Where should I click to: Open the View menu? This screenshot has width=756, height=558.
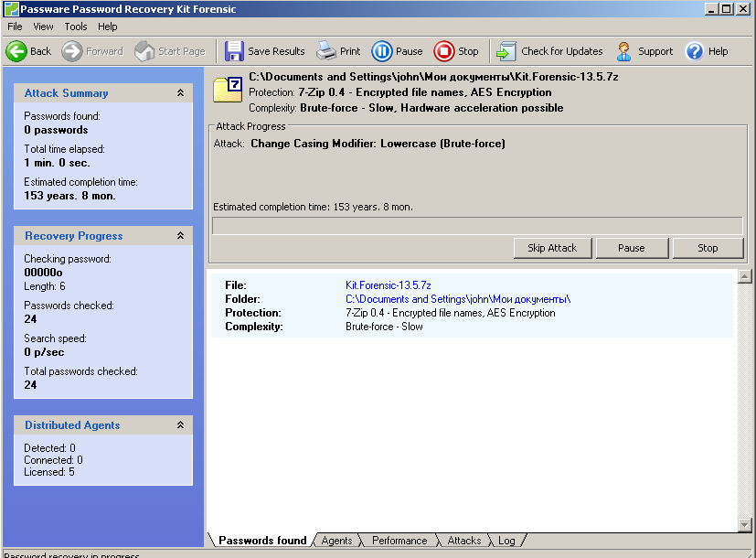(x=43, y=27)
